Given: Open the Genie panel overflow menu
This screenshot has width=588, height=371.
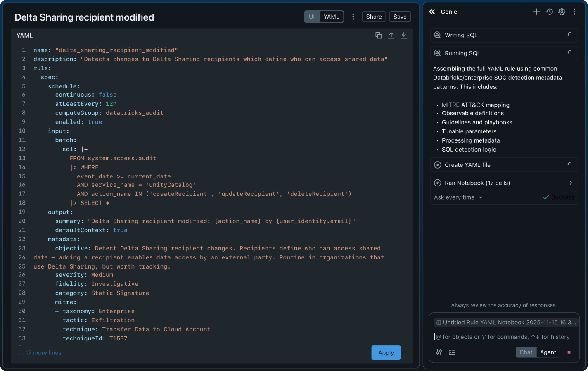Looking at the screenshot, I should pyautogui.click(x=574, y=12).
